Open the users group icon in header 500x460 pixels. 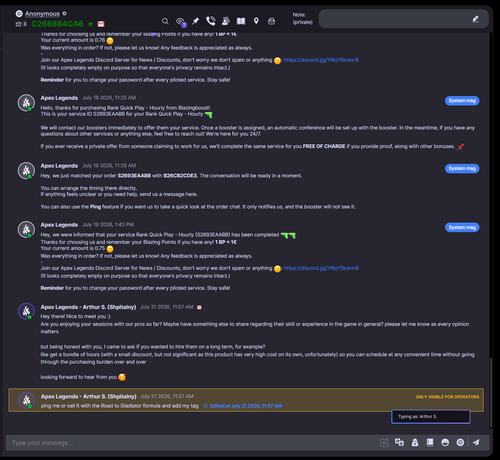[x=226, y=21]
